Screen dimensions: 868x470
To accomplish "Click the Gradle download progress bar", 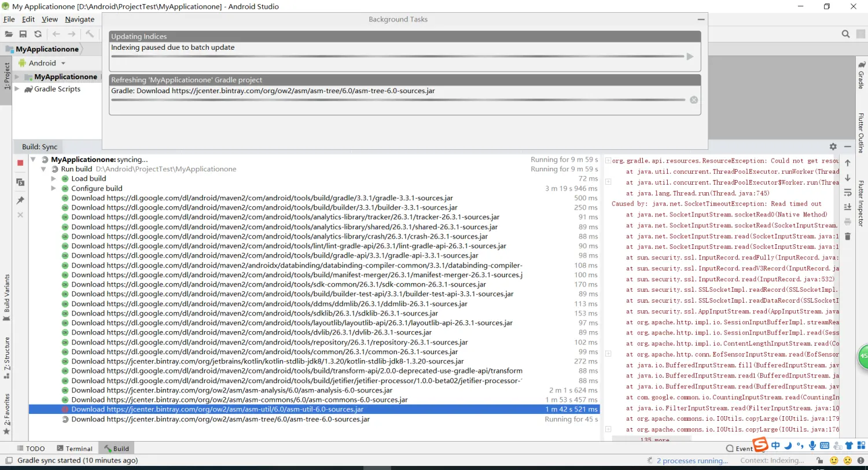I will [x=399, y=100].
